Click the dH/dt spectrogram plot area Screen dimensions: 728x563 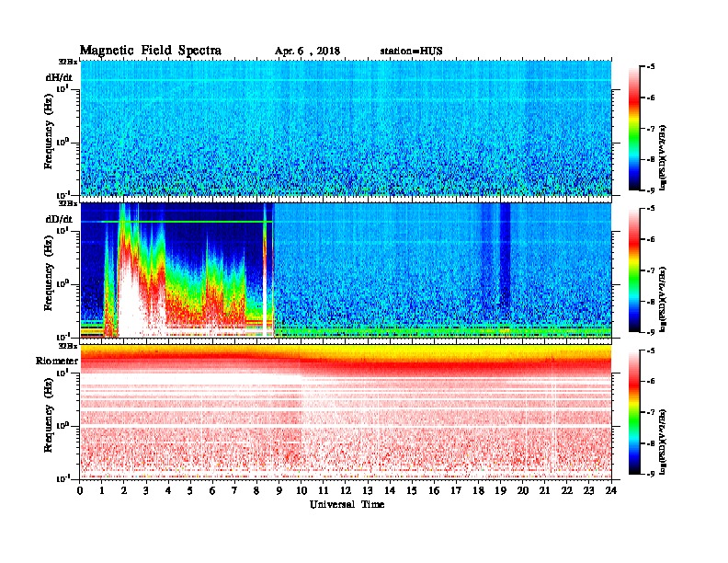tap(346, 128)
